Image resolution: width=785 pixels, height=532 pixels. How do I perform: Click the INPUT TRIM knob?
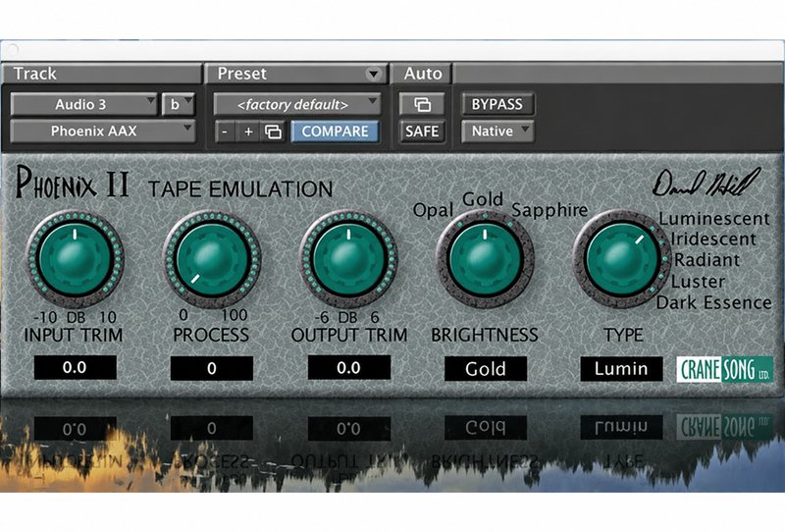coord(76,258)
